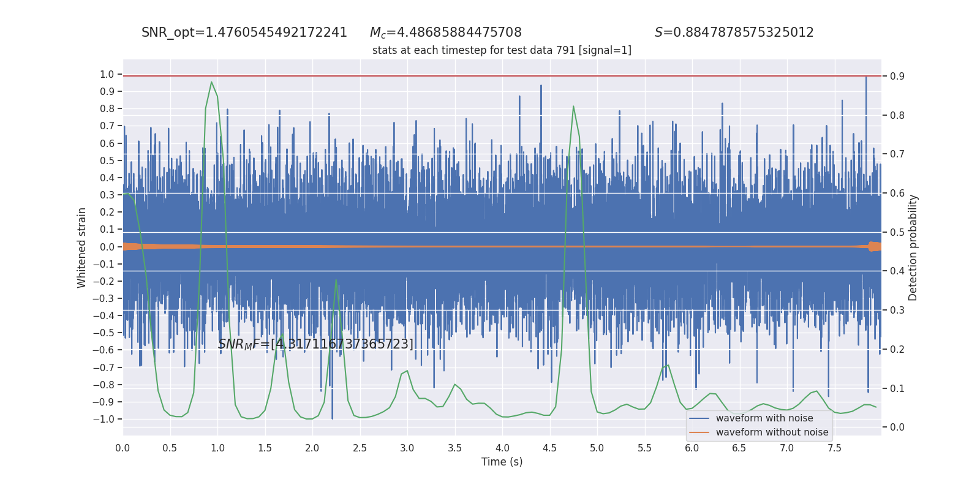
Task: Click the x-axis tick label 4.5
Action: pos(549,448)
